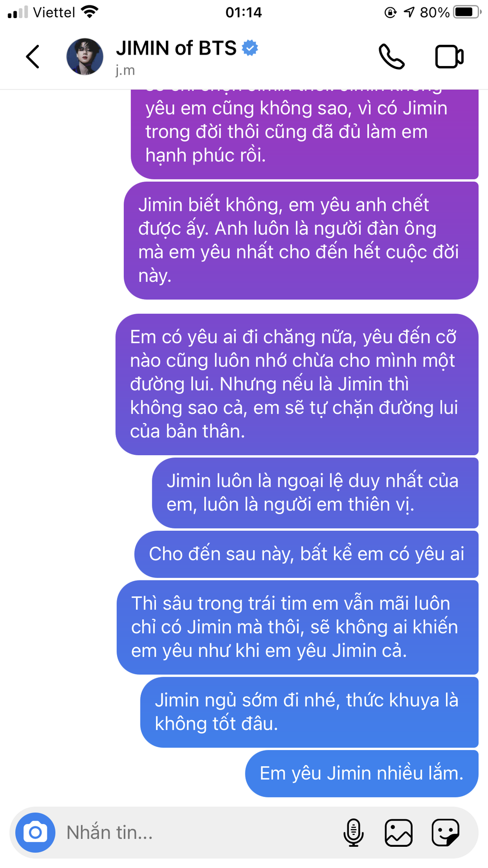Select message 'Jimin luôn là ngoại lệ duy nhất'
Image resolution: width=488 pixels, height=868 pixels.
coord(315,493)
